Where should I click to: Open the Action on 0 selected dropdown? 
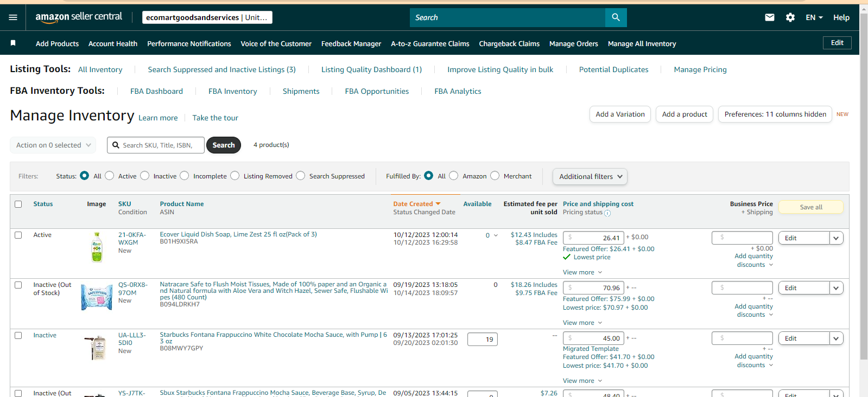(53, 145)
